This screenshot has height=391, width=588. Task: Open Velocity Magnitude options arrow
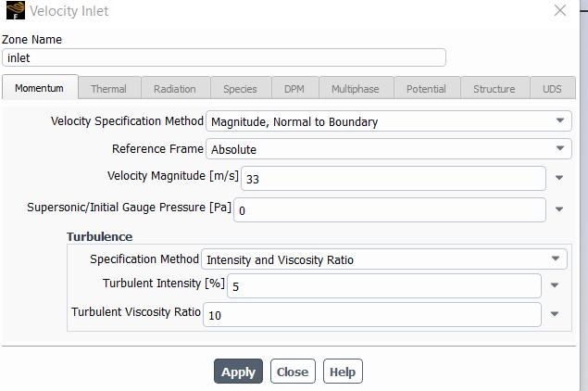coord(559,178)
